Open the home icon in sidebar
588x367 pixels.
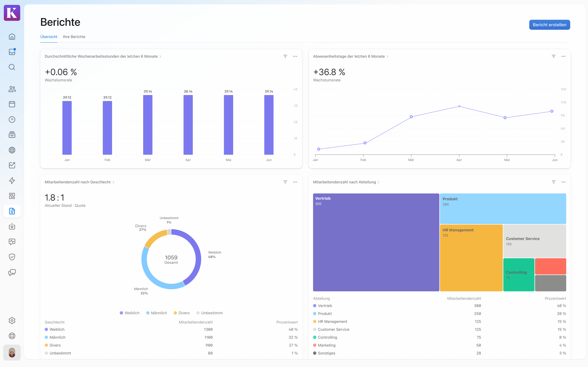coord(12,37)
